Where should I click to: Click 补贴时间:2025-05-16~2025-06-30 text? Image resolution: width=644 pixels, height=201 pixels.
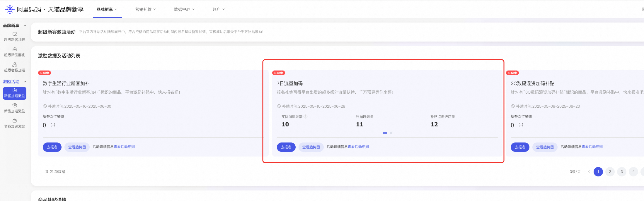pyautogui.click(x=80, y=106)
